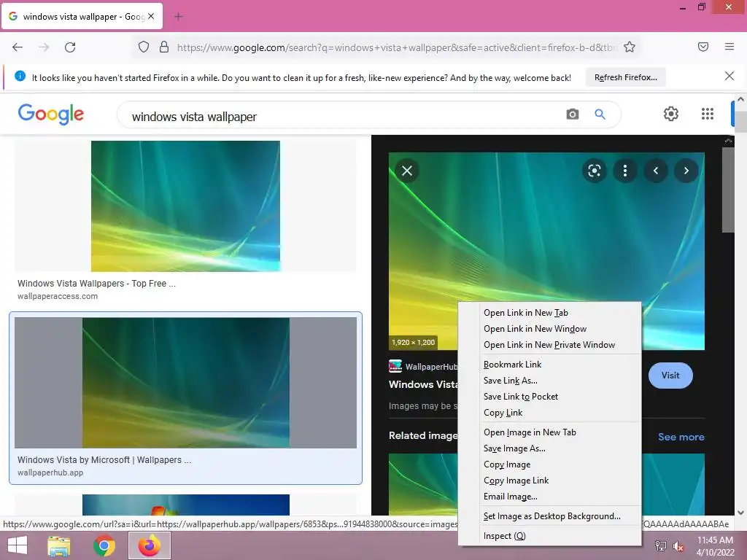Click the preview panel scrollbar thumb
Image resolution: width=747 pixels, height=560 pixels.
[728, 190]
